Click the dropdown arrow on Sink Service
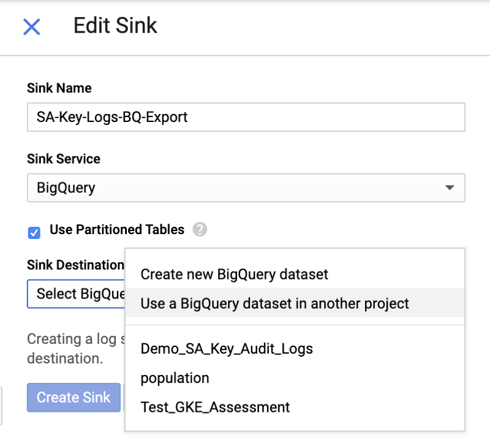The image size is (490, 448). 451,188
